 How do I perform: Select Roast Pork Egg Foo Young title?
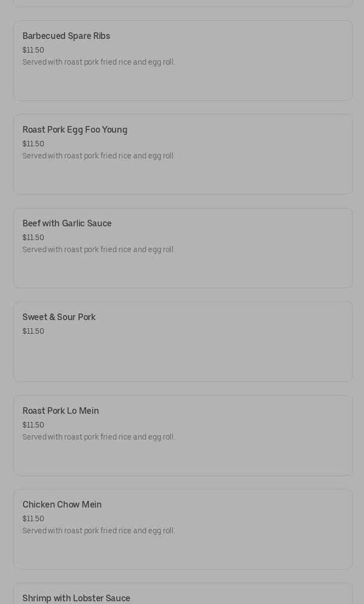(75, 130)
